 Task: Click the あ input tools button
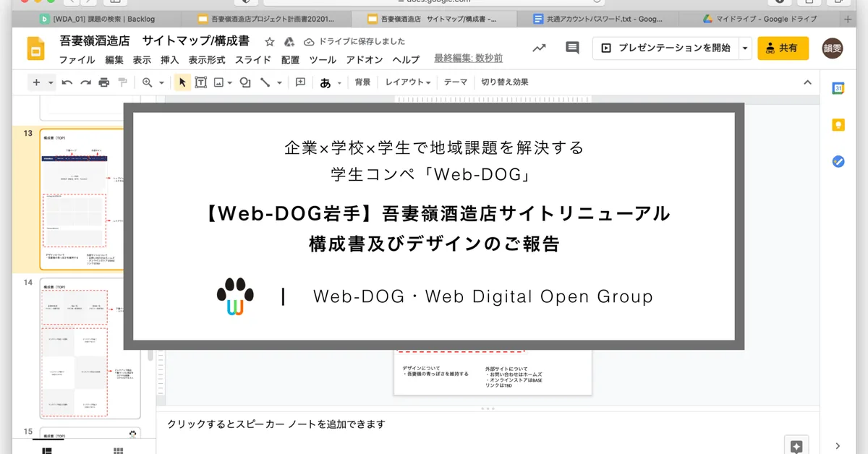click(325, 82)
